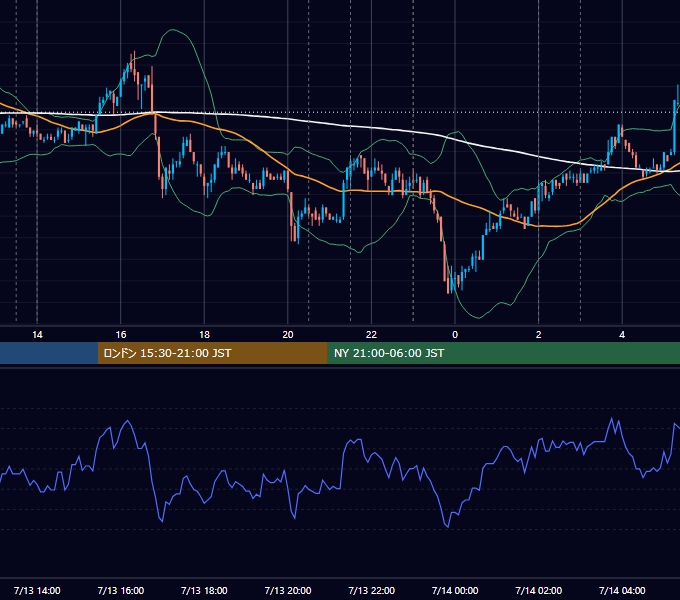Image resolution: width=680 pixels, height=600 pixels.
Task: Click the hour label 20 on upper axis
Action: coord(288,335)
